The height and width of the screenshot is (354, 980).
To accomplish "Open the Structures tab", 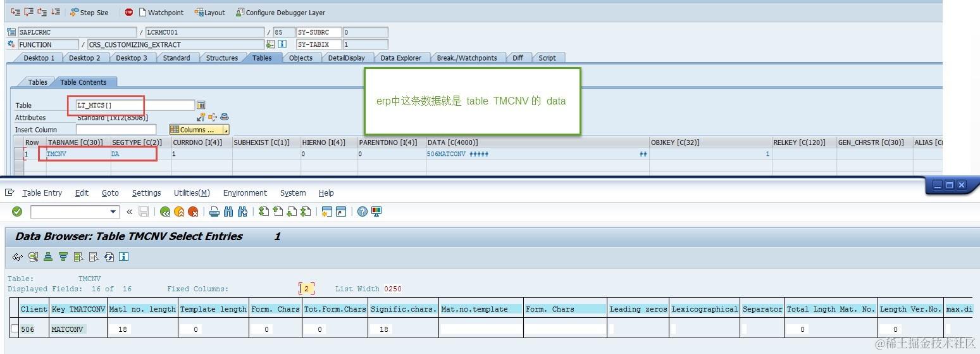I will [x=222, y=58].
